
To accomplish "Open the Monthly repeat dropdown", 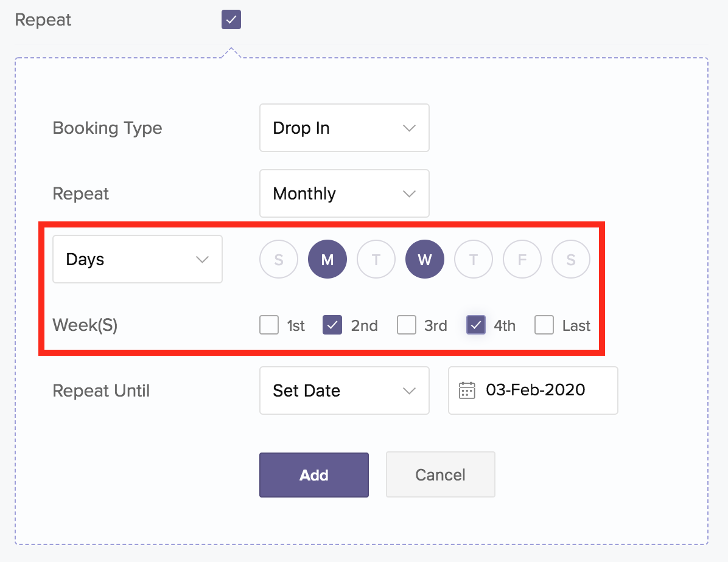I will point(344,193).
